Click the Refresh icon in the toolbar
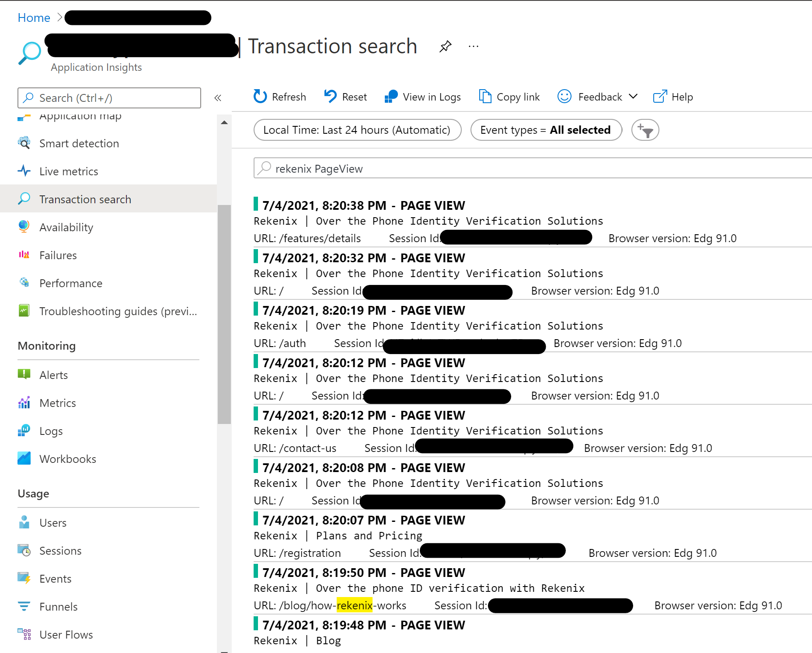 click(x=260, y=97)
